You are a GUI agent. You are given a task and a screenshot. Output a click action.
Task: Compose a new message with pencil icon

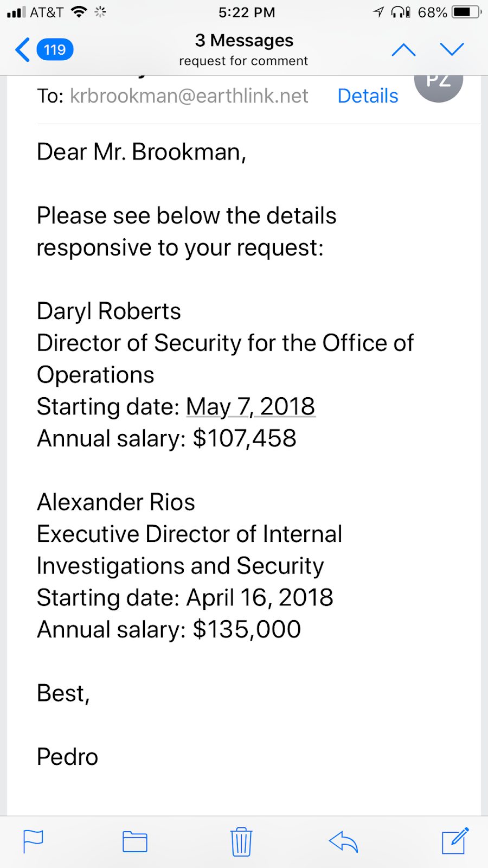[x=454, y=841]
